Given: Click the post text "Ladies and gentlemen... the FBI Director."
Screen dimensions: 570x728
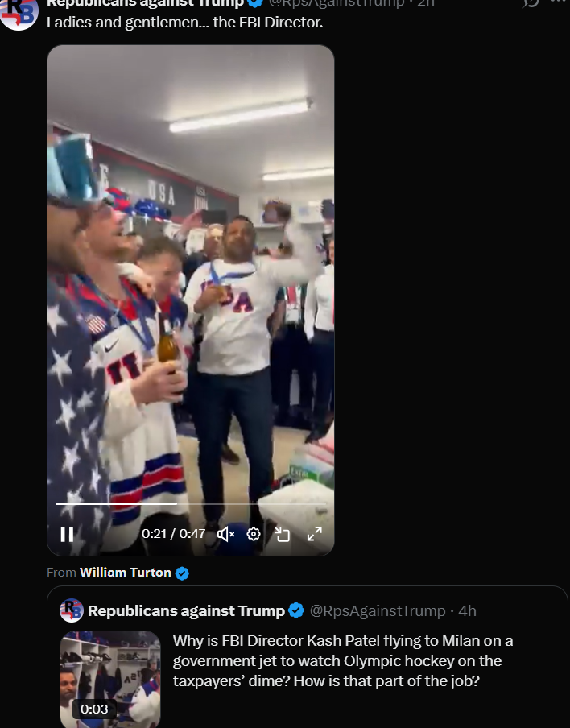Looking at the screenshot, I should point(184,23).
